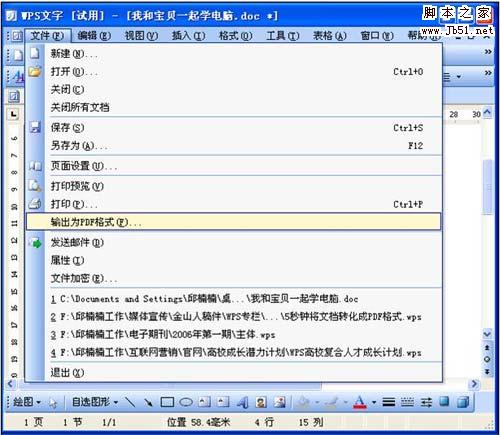The height and width of the screenshot is (435, 500).
Task: Choose 打印预览 Print Preview entry
Action: coord(234,186)
